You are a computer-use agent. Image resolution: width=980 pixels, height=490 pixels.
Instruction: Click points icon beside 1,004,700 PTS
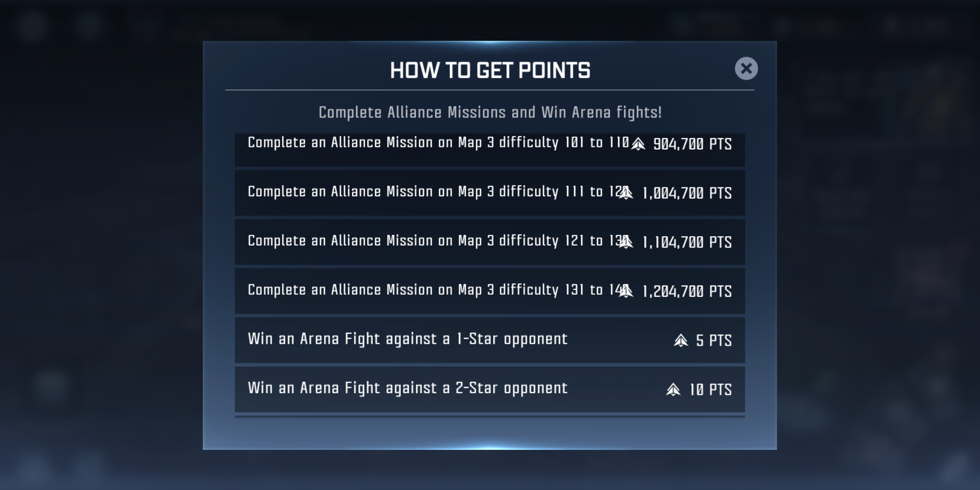(x=626, y=193)
